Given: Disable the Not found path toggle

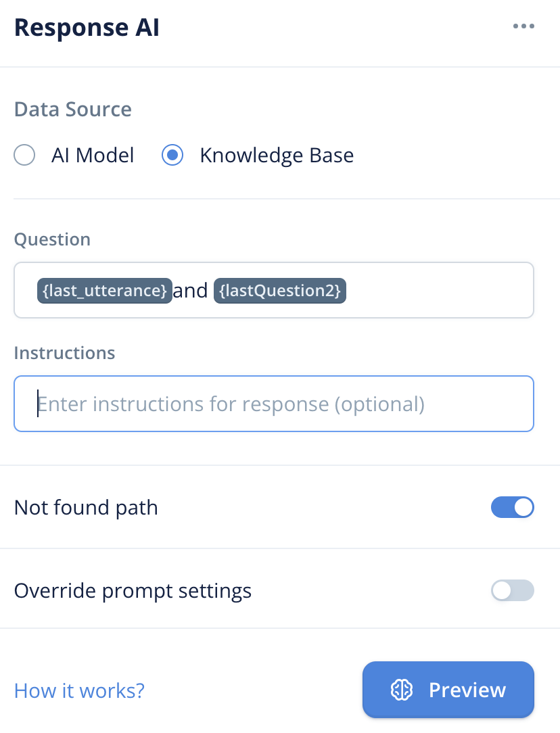Looking at the screenshot, I should coord(513,507).
